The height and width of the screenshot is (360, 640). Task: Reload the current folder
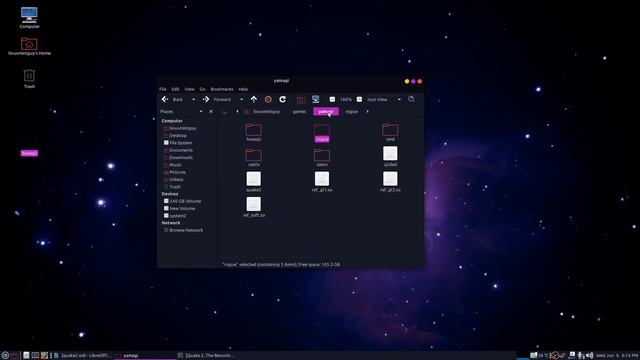(x=282, y=99)
